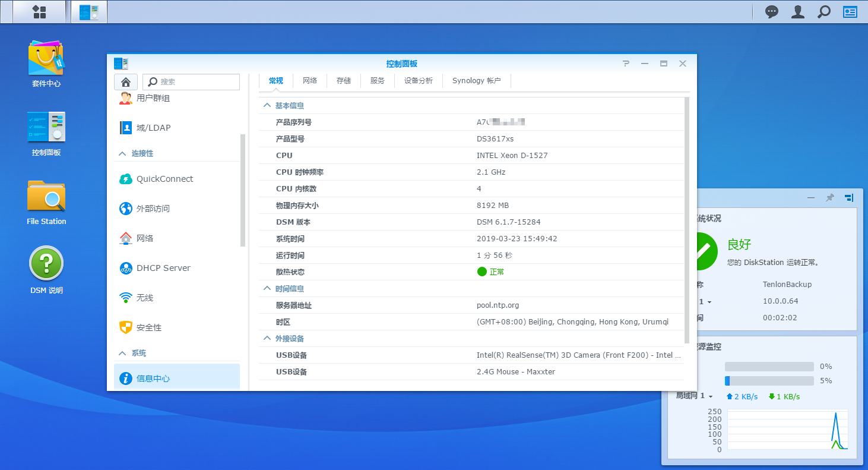The image size is (868, 470).
Task: Click the INTEL Xeon D-1527 value
Action: 512,156
